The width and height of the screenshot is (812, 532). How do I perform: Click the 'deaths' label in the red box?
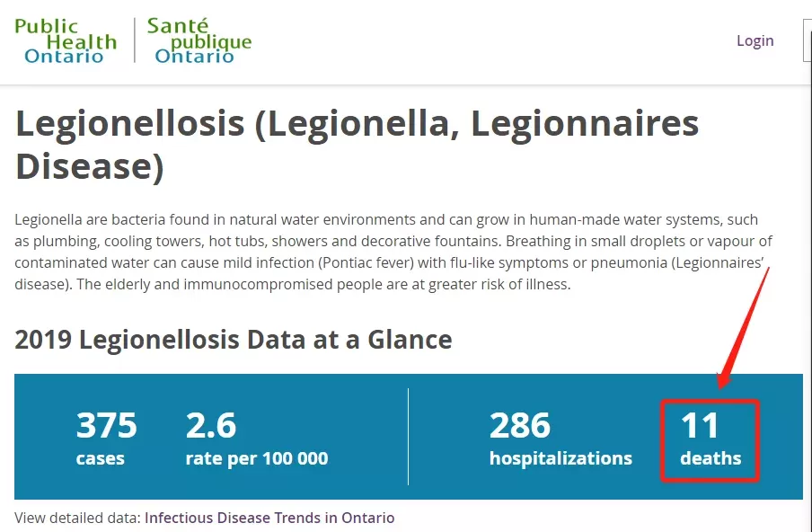tap(710, 458)
